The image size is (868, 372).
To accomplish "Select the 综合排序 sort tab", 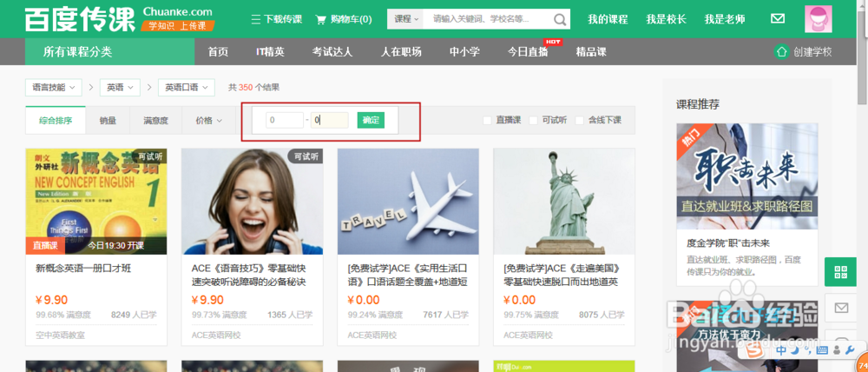I will 56,120.
